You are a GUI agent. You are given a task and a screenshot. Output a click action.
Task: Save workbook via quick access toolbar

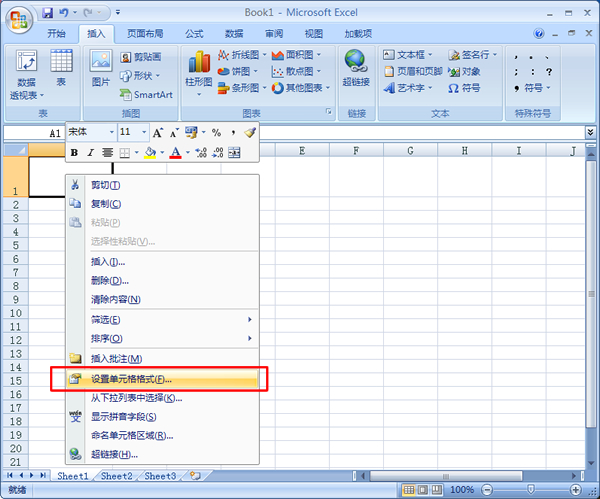click(47, 13)
